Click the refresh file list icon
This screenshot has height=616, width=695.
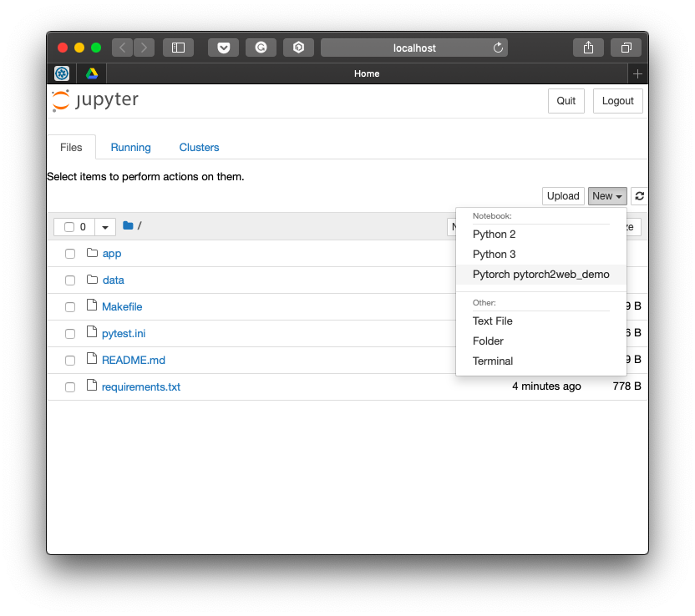[x=639, y=196]
